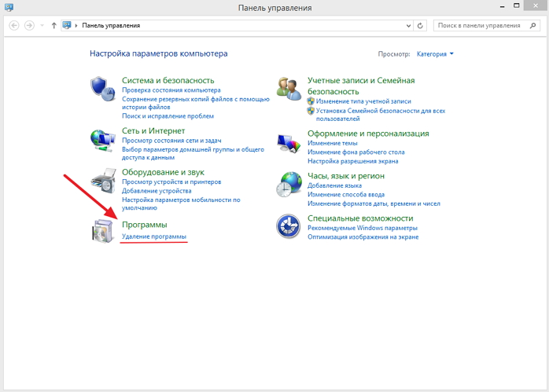Open Проверка состояния компьютера link
This screenshot has width=549, height=392.
pyautogui.click(x=171, y=90)
